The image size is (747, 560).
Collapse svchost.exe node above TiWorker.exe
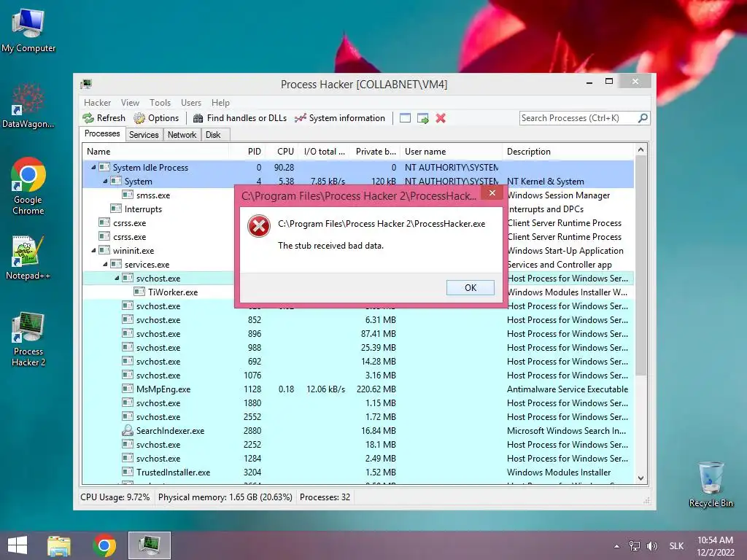(117, 278)
